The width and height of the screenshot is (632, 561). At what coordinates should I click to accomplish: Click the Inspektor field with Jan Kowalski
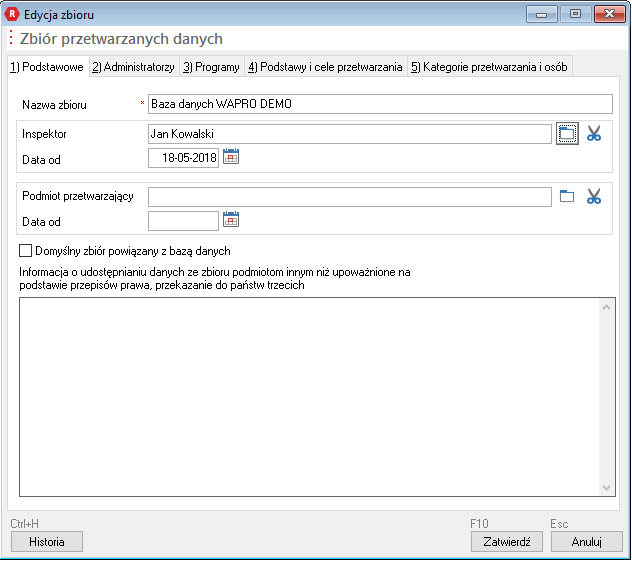pos(350,134)
